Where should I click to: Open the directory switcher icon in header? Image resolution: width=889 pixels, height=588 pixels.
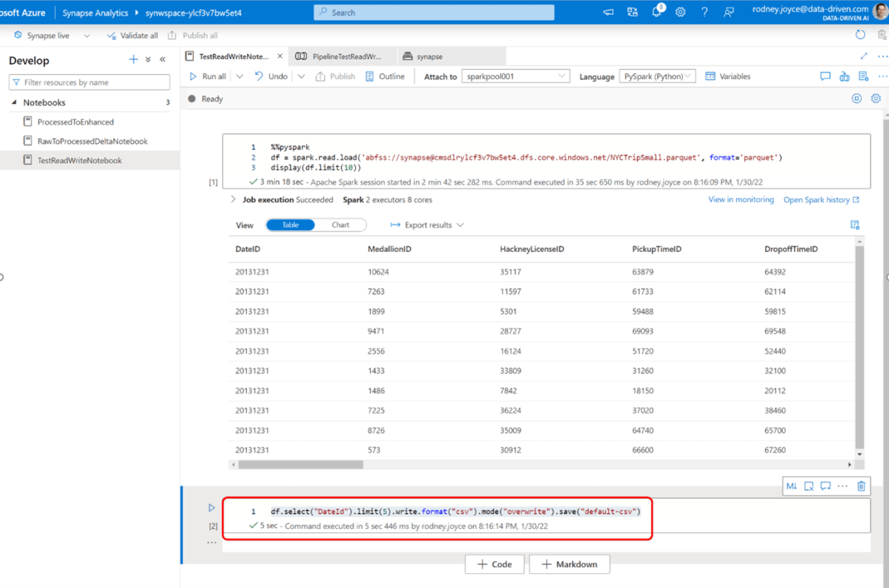point(632,12)
